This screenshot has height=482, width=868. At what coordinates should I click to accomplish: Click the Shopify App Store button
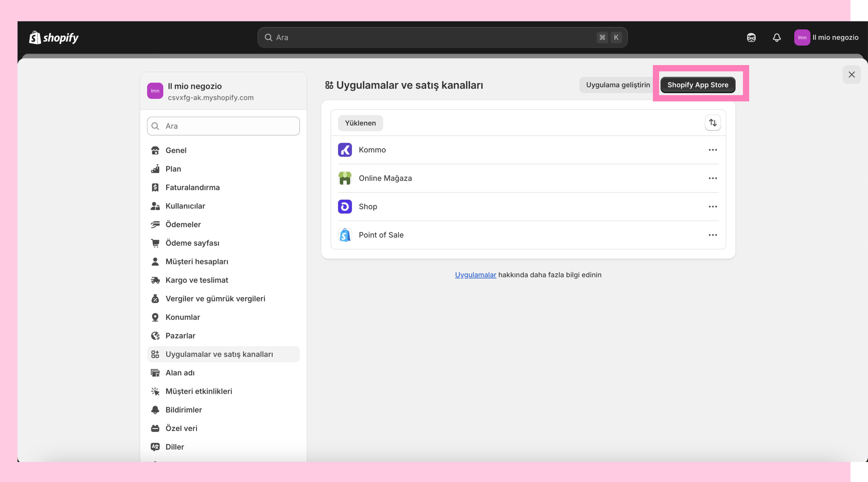pos(698,85)
